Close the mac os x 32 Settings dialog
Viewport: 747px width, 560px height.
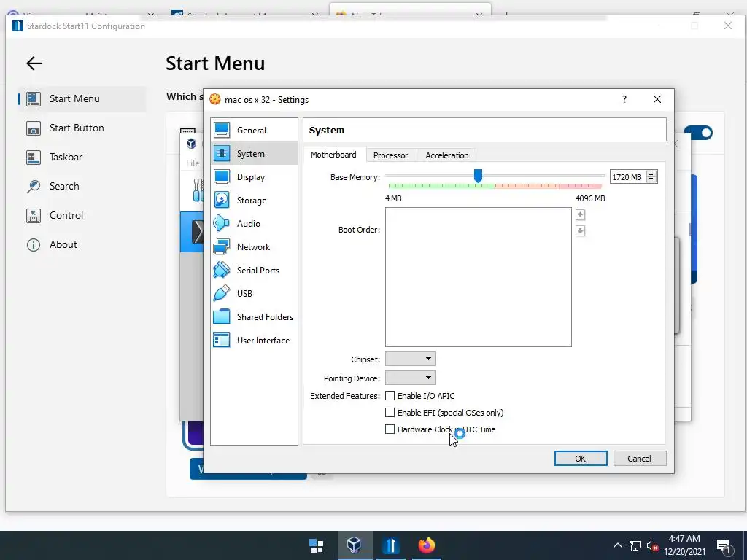pos(657,99)
